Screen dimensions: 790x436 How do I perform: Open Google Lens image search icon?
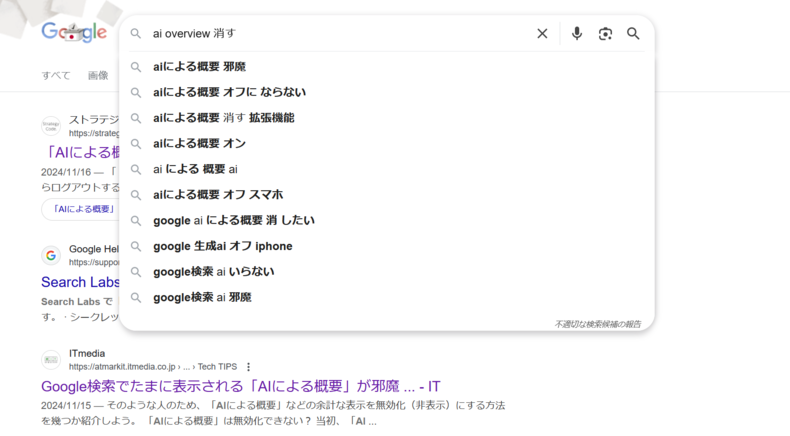[x=605, y=34]
